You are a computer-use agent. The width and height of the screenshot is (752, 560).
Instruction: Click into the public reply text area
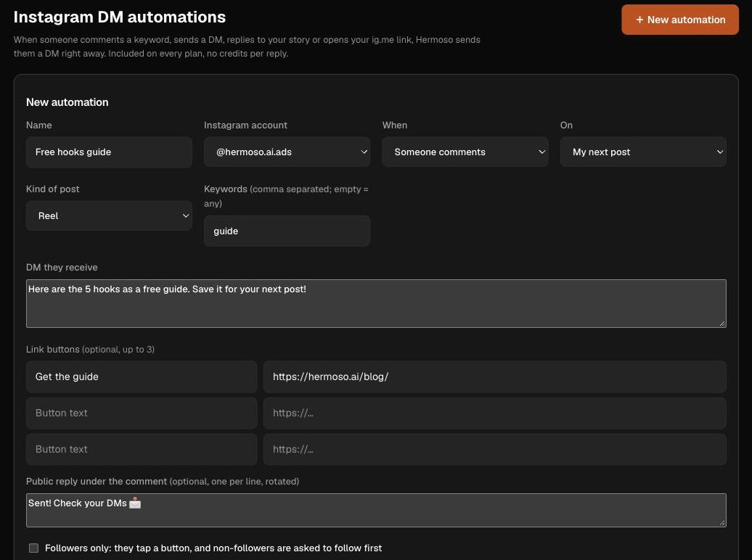[376, 510]
